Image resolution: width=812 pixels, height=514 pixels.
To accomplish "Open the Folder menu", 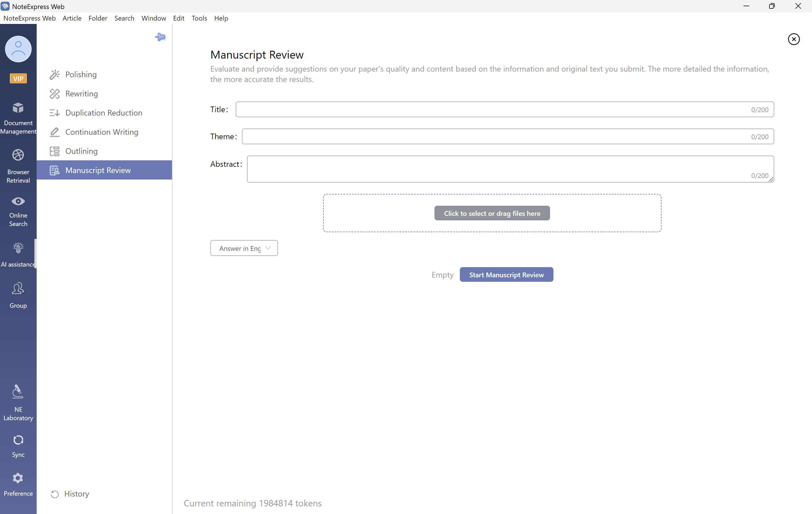I will pyautogui.click(x=98, y=18).
